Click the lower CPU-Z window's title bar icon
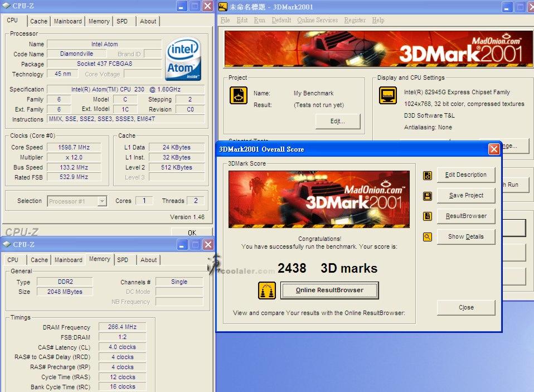The width and height of the screenshot is (534, 392). pos(7,244)
